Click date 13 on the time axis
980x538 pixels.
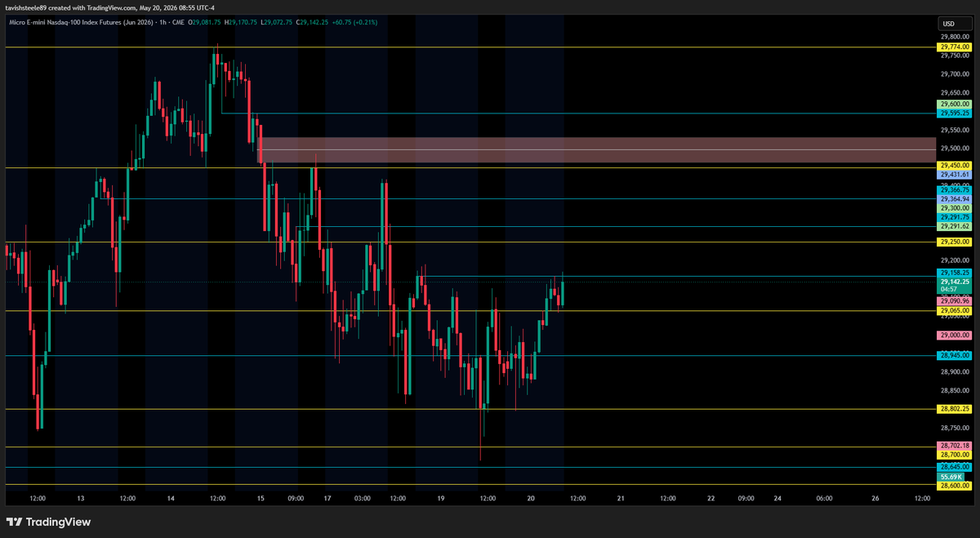(81, 498)
